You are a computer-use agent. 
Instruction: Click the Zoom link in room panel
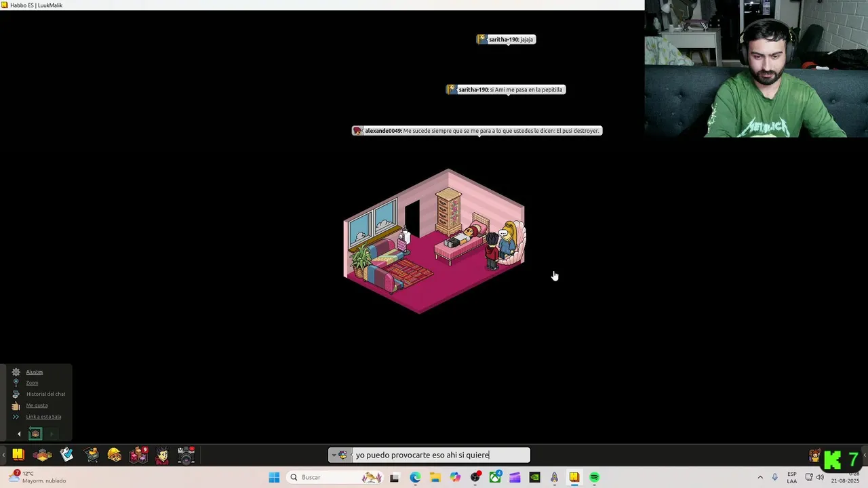[32, 383]
